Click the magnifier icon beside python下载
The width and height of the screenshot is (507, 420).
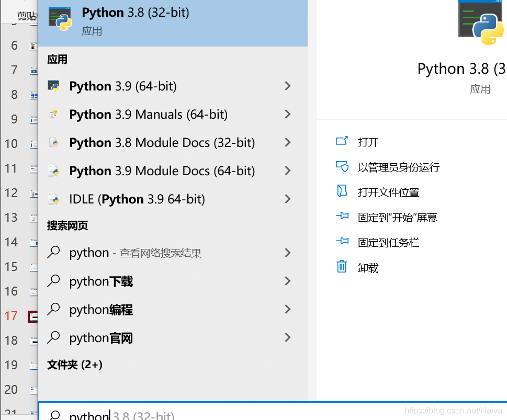point(54,281)
